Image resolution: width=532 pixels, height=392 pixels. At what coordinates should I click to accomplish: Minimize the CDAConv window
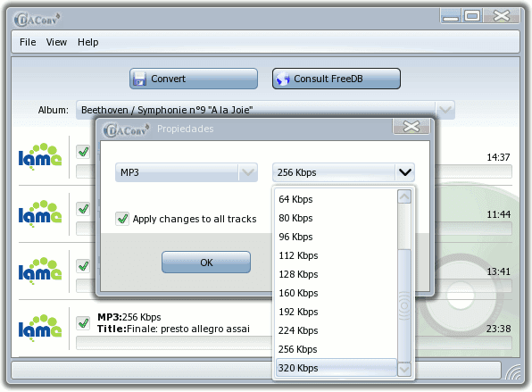pyautogui.click(x=451, y=16)
